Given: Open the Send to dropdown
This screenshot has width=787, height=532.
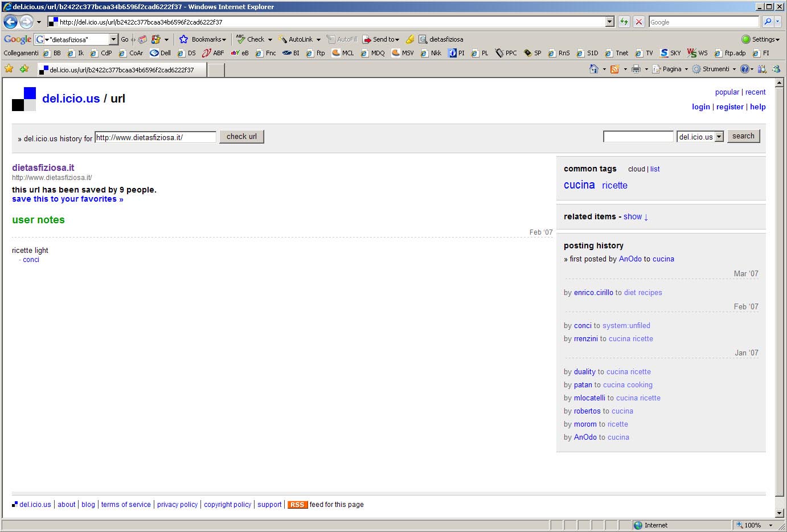Looking at the screenshot, I should coord(381,39).
